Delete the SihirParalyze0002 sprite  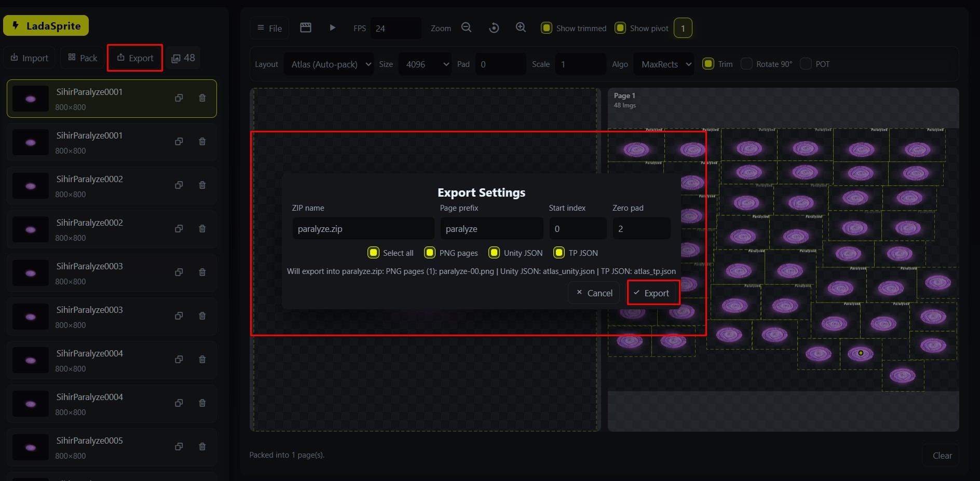click(x=202, y=185)
